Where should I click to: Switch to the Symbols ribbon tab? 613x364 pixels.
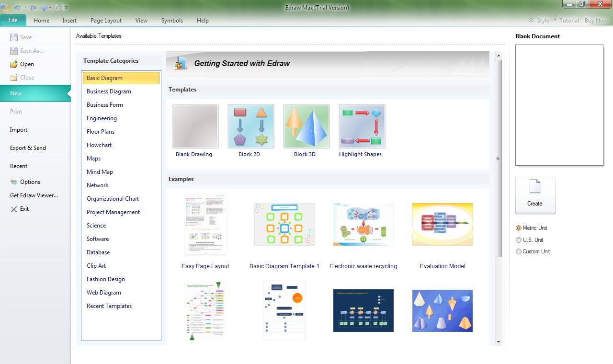click(x=172, y=21)
